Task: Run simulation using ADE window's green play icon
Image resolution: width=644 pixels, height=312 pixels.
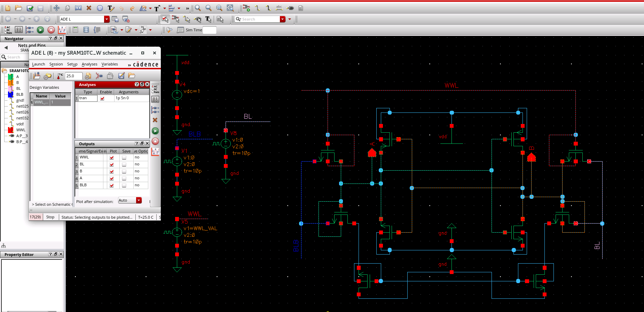Action: pyautogui.click(x=155, y=131)
